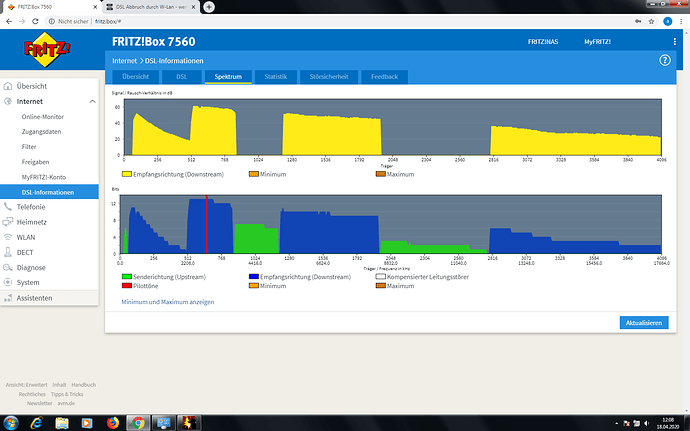Open the Statistik tab
The width and height of the screenshot is (690, 431).
tap(275, 77)
